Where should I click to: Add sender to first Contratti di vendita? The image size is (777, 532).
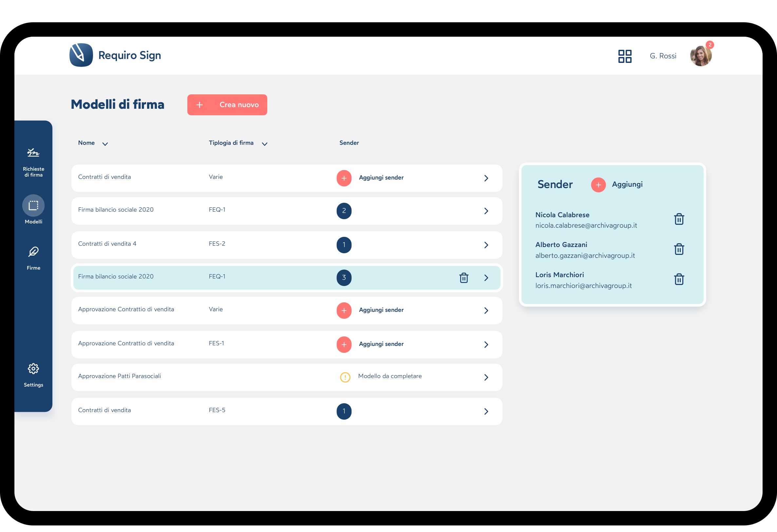click(x=344, y=178)
